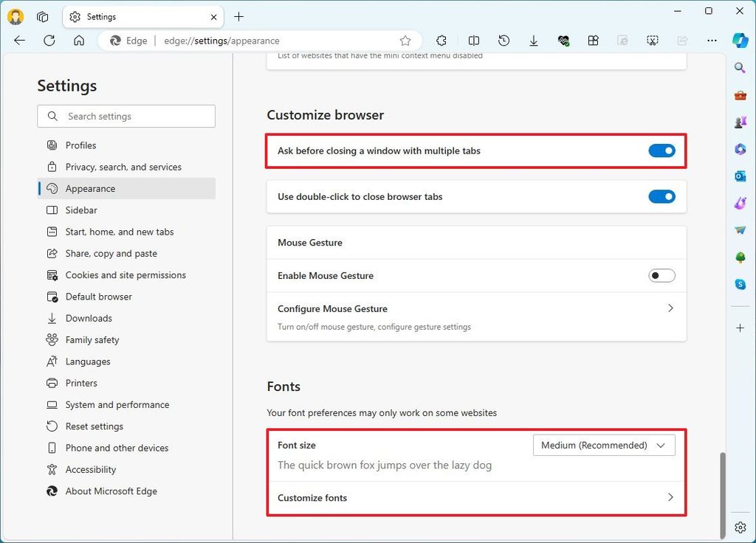Select the Accessibility settings link
This screenshot has height=543, width=756.
(91, 469)
